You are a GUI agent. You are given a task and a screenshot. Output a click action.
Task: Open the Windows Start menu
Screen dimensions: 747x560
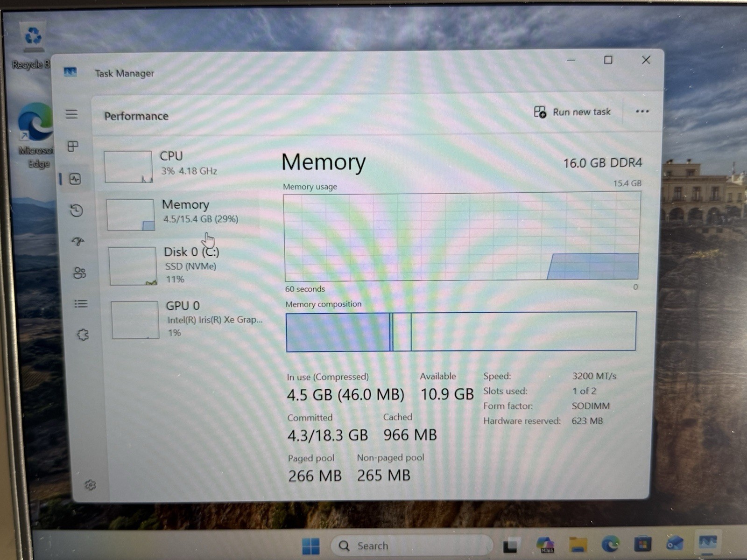[x=311, y=546]
